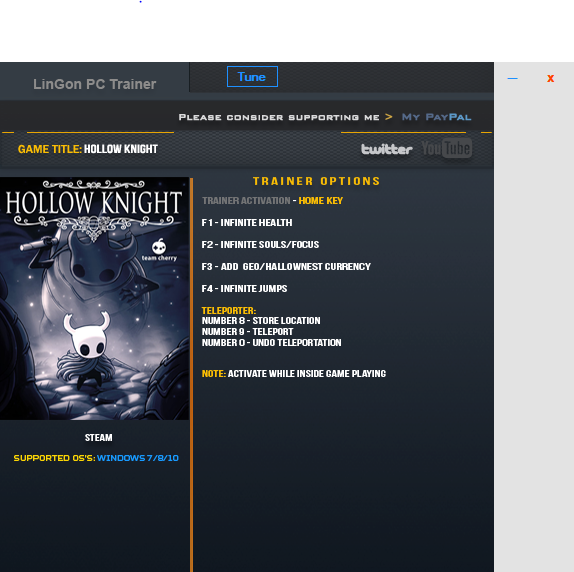Click Number 0 - Undo Teleportation text
The width and height of the screenshot is (574, 572).
[272, 343]
